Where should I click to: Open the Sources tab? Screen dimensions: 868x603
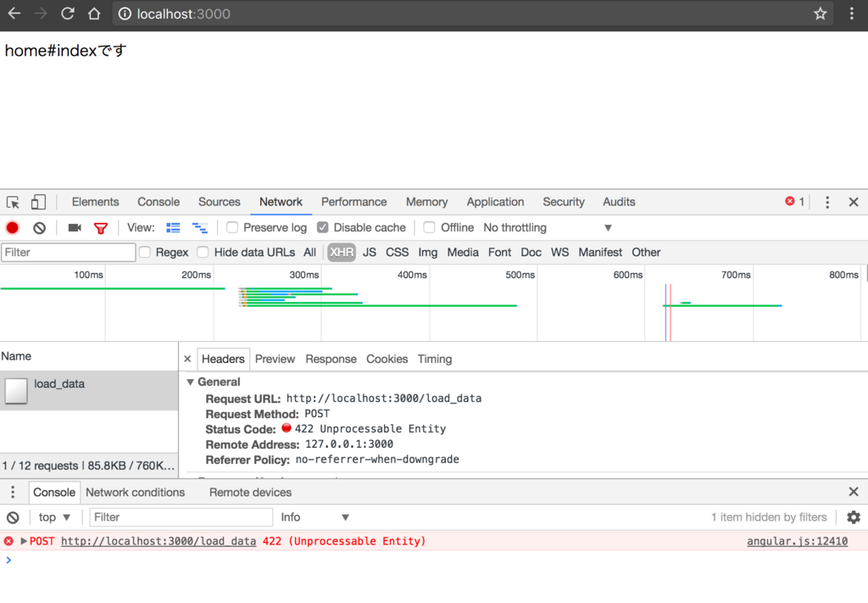220,202
